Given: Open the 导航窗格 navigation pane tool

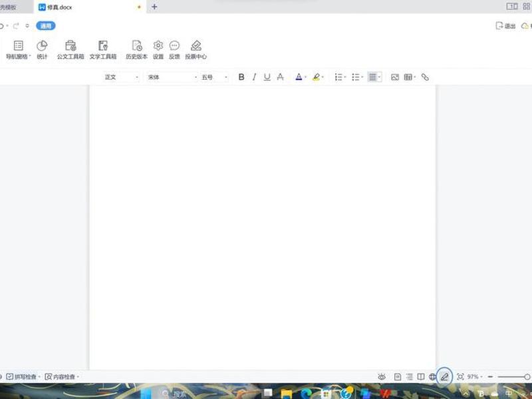Looking at the screenshot, I should 19,49.
